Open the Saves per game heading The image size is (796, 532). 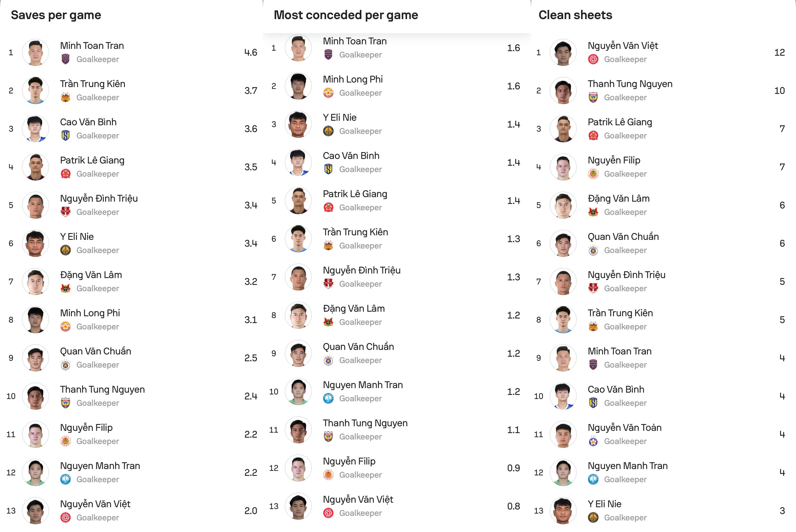click(x=56, y=15)
